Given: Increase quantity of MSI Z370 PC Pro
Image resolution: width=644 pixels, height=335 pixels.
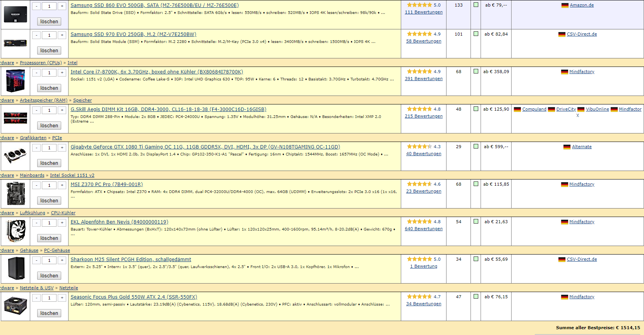Looking at the screenshot, I should coord(62,185).
